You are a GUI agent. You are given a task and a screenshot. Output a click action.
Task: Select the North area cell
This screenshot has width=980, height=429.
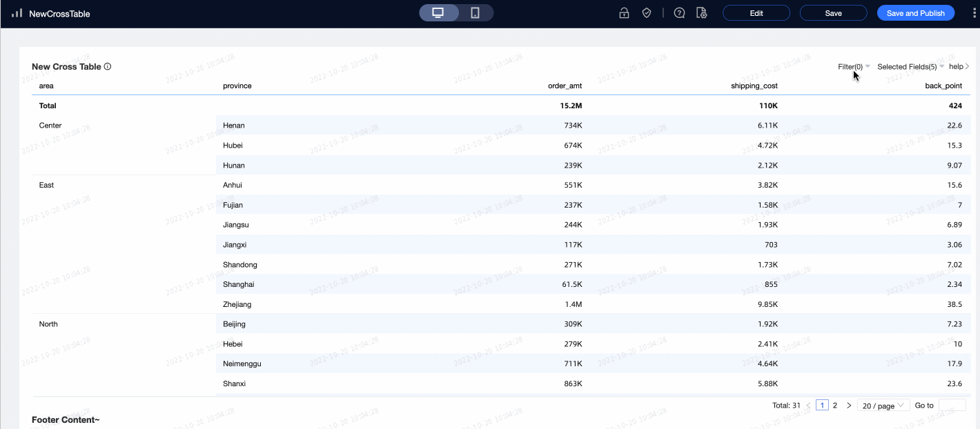coord(48,324)
